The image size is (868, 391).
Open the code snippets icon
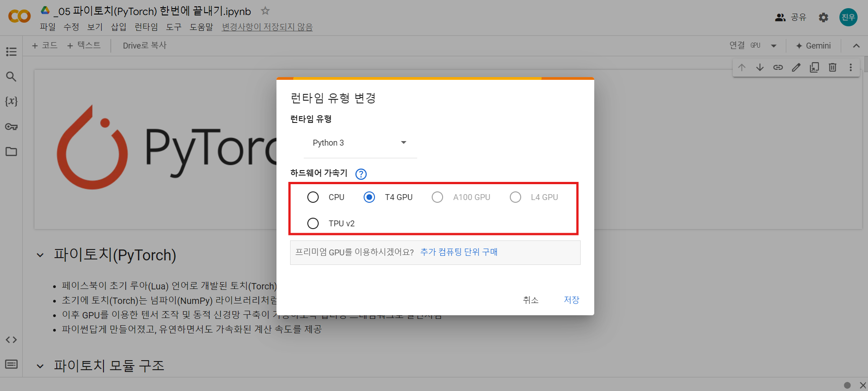[x=11, y=340]
